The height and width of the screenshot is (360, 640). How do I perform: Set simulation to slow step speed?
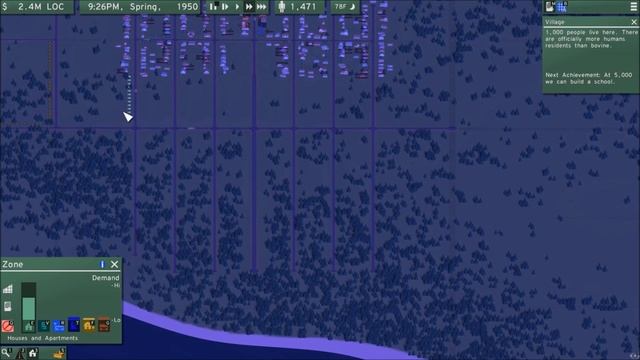(x=224, y=7)
